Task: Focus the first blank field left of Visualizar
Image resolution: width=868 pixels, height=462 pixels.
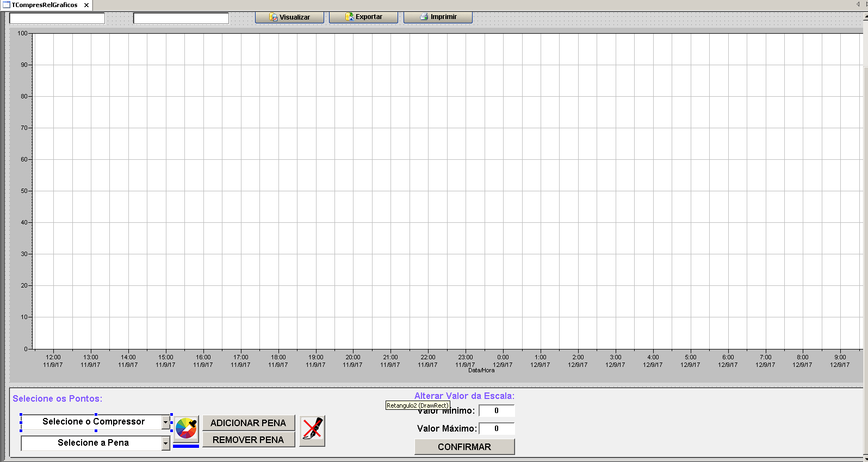Action: [x=57, y=18]
